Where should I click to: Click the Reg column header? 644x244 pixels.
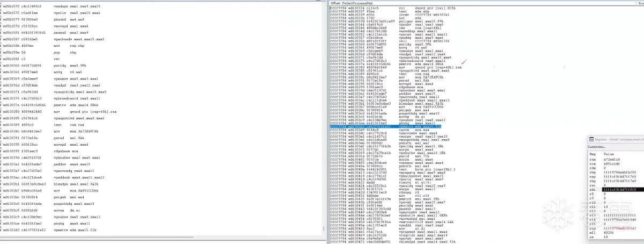[592, 154]
